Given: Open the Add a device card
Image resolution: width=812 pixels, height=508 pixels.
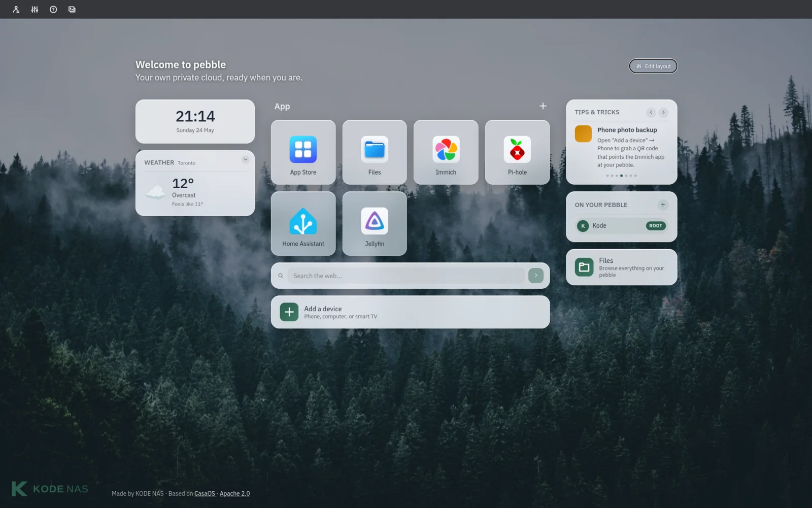Looking at the screenshot, I should pos(410,312).
